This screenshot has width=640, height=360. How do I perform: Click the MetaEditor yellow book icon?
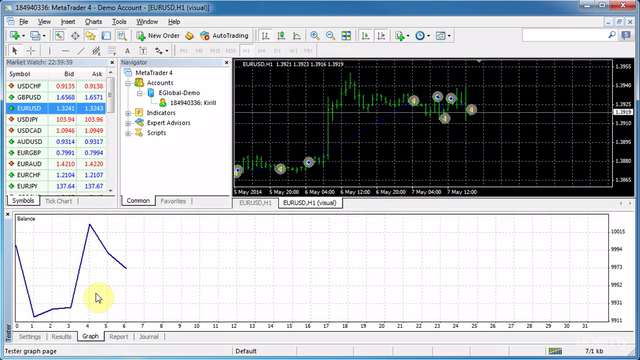(x=189, y=36)
